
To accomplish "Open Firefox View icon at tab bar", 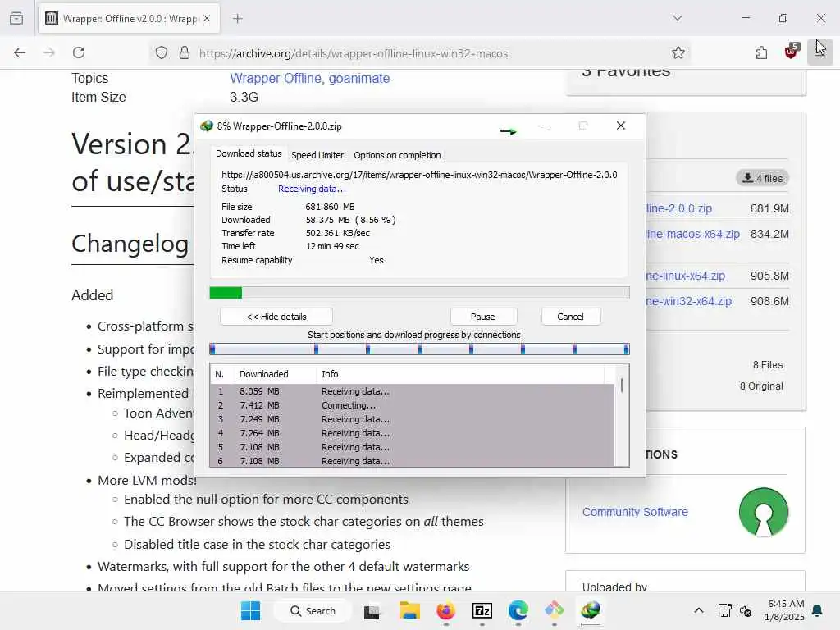I will (x=16, y=18).
